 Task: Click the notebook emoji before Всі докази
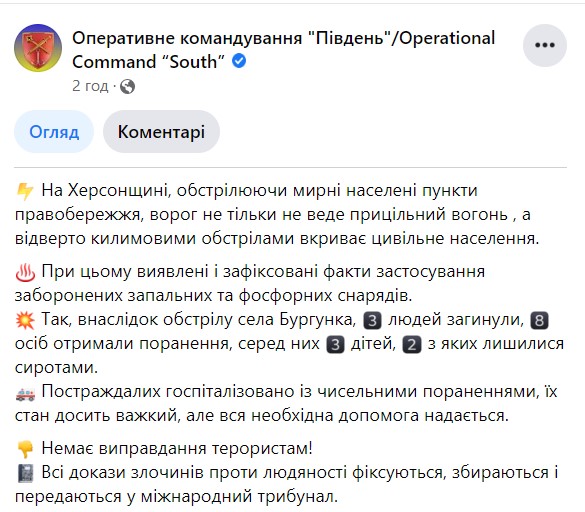[25, 474]
